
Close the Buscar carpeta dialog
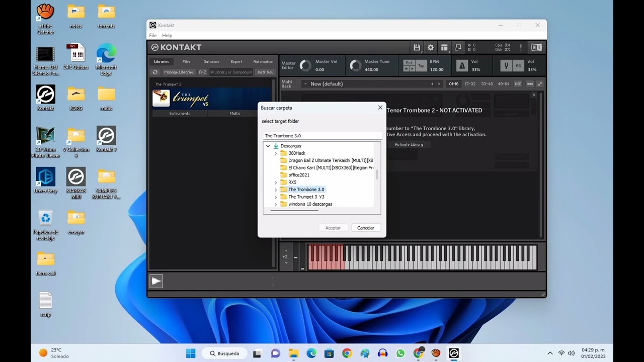coord(380,108)
